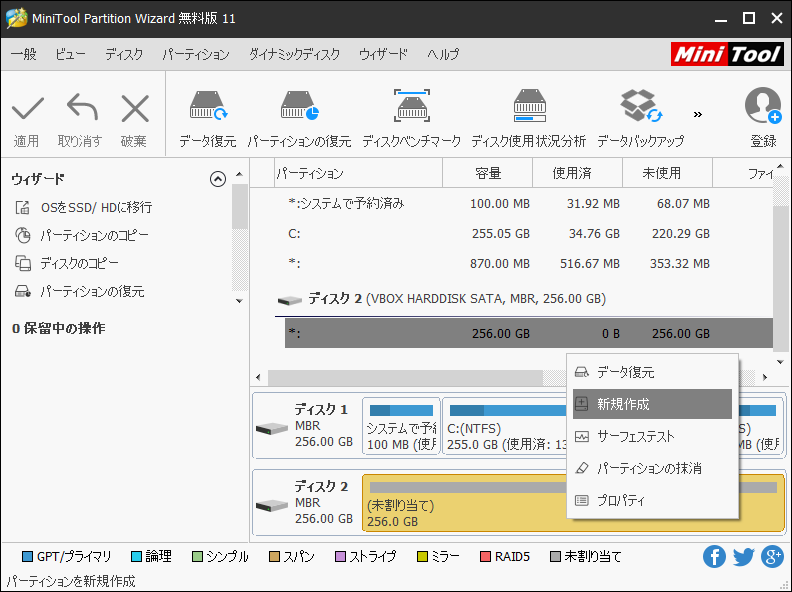
Task: Click the 登録 register user icon
Action: click(x=763, y=106)
